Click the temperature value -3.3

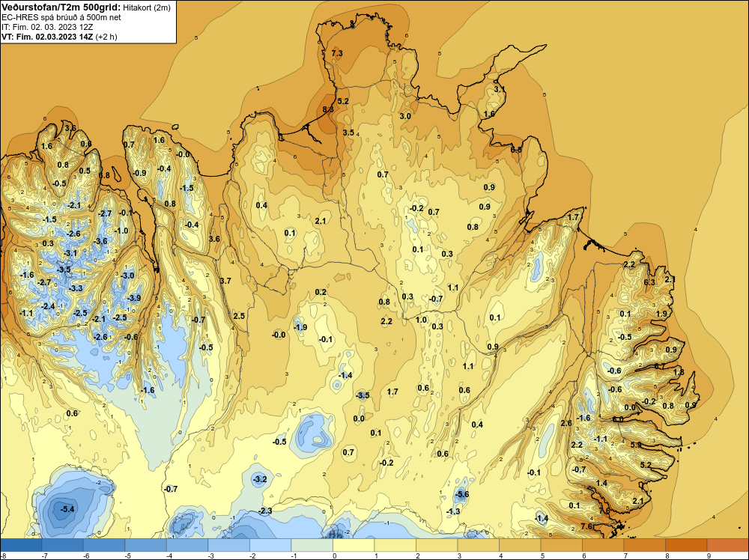(76, 288)
